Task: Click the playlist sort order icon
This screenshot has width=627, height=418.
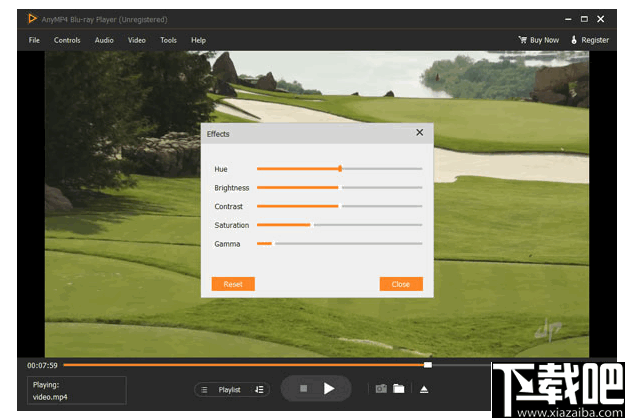Action: 259,390
